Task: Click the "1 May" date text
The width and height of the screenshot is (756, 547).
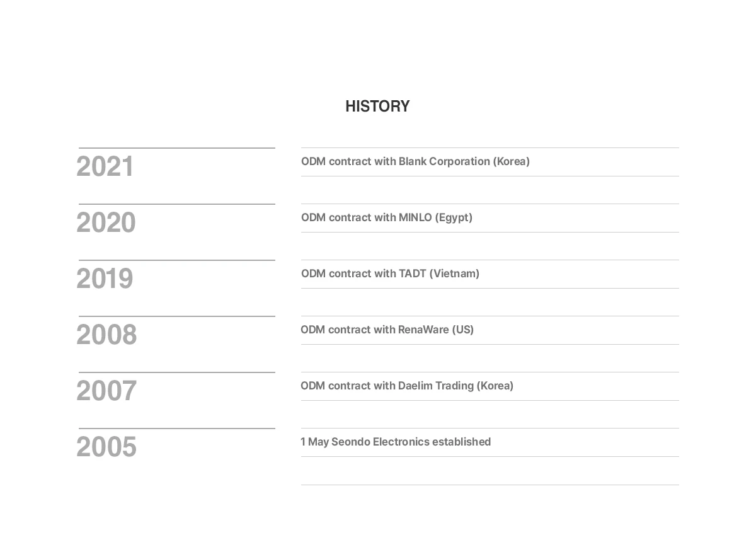Action: tap(314, 442)
